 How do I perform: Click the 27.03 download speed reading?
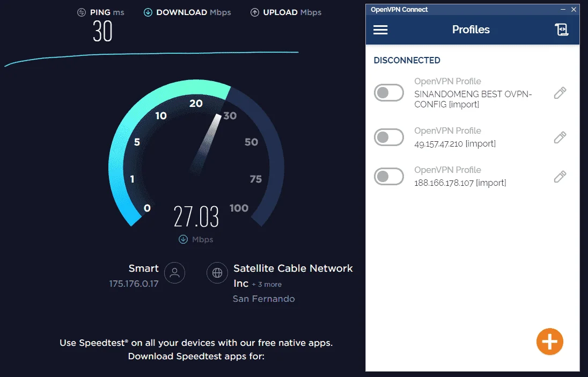tap(196, 216)
